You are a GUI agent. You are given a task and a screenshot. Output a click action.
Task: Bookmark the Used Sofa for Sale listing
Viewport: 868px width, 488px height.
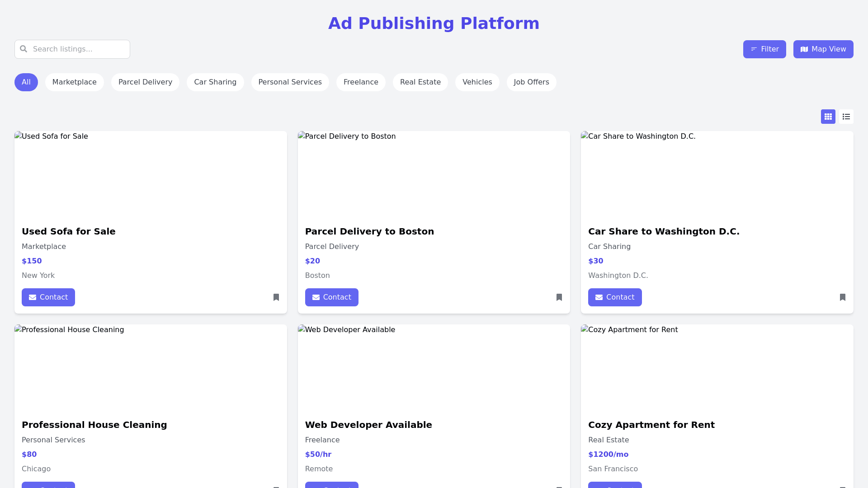click(x=276, y=297)
